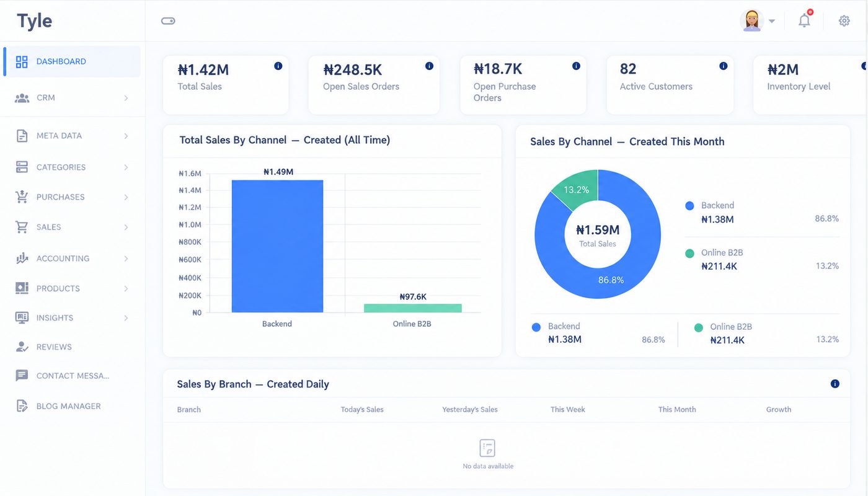The width and height of the screenshot is (868, 496).
Task: Open the Contact Messages menu item
Action: click(72, 376)
